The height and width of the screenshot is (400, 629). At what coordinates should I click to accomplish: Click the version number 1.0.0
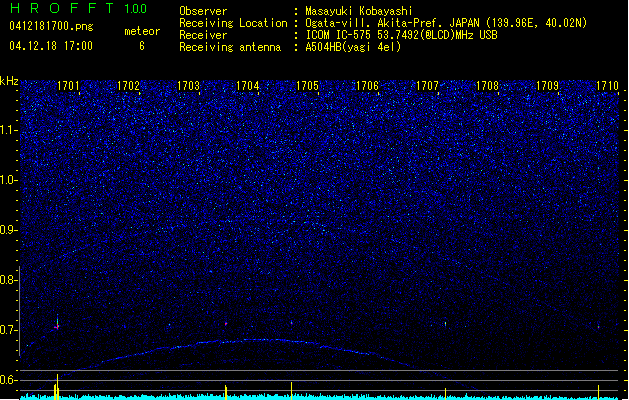(135, 9)
